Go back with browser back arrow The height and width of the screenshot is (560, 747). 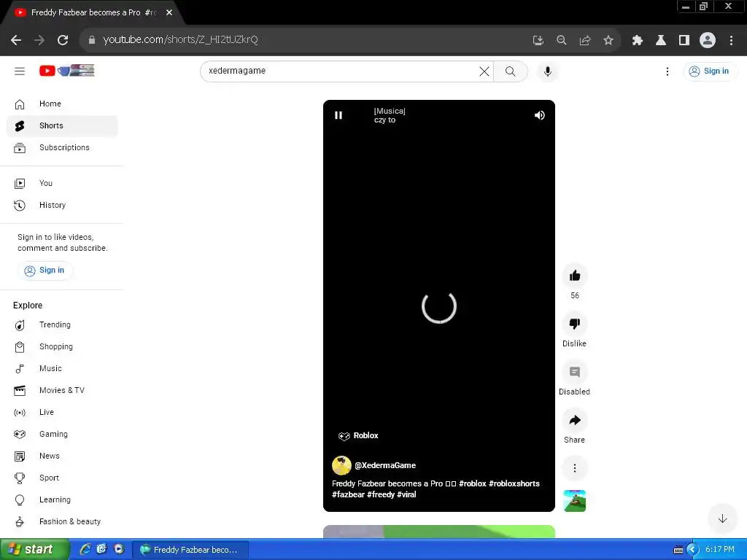[x=16, y=40]
